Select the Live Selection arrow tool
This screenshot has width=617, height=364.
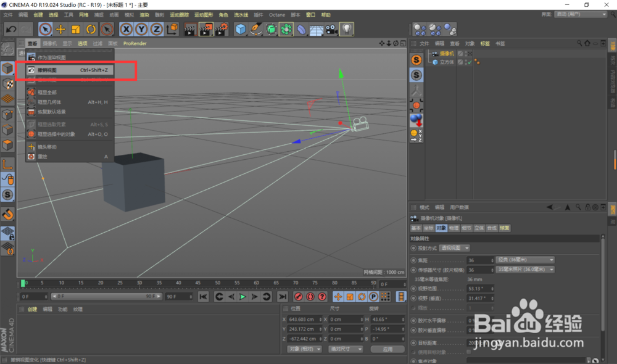tap(45, 29)
